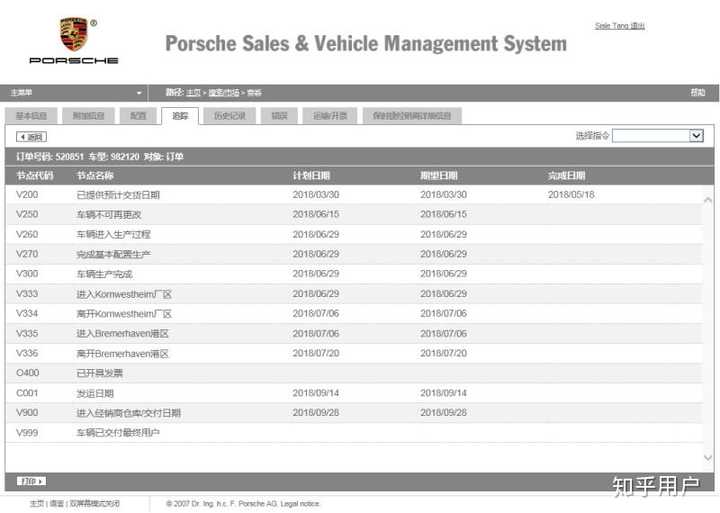Click the 帮助 help link

coord(698,93)
